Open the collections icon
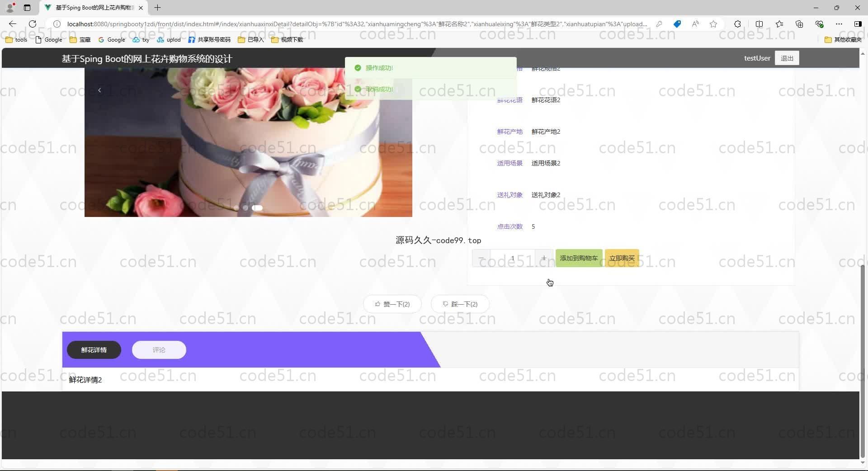The image size is (868, 471). tap(799, 24)
